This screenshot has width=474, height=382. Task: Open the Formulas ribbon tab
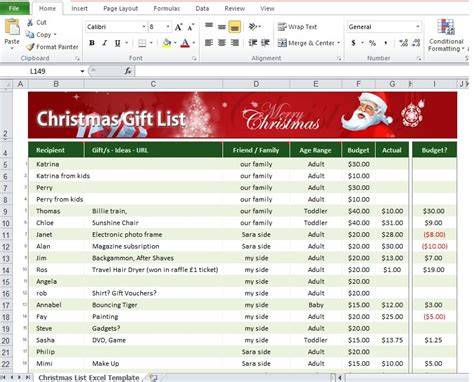point(167,9)
